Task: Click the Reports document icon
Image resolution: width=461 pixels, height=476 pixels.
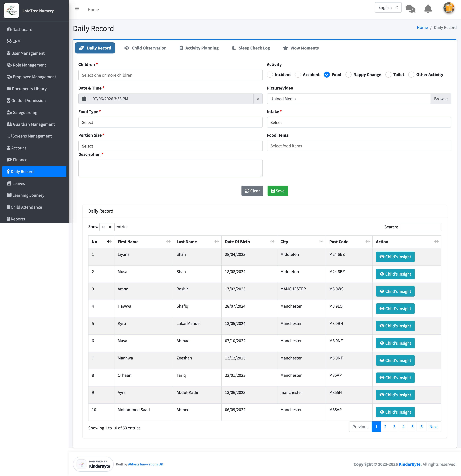Action: (x=8, y=219)
